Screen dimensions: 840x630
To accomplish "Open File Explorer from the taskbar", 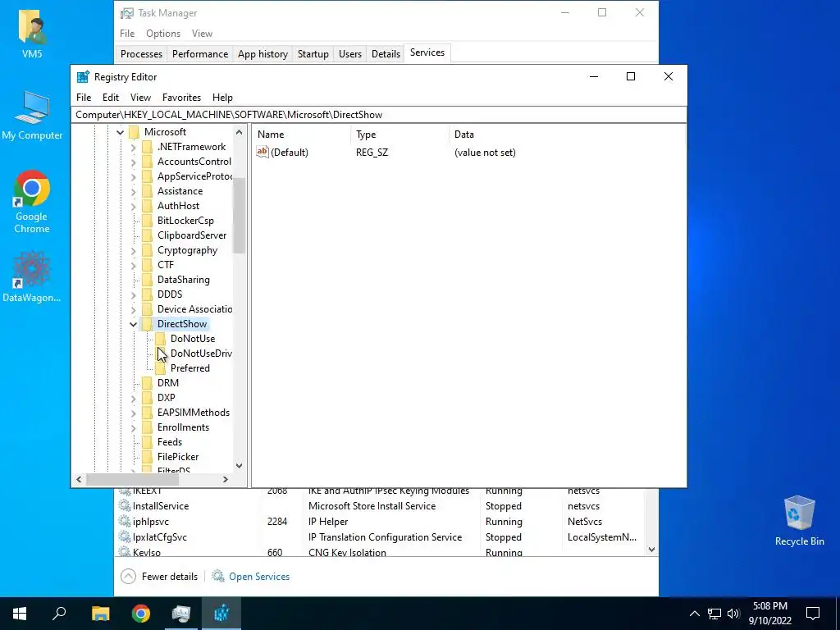I will 100,614.
